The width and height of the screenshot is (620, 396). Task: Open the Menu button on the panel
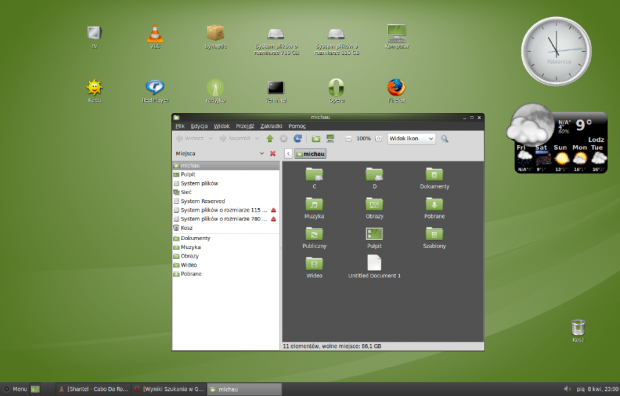tap(15, 389)
